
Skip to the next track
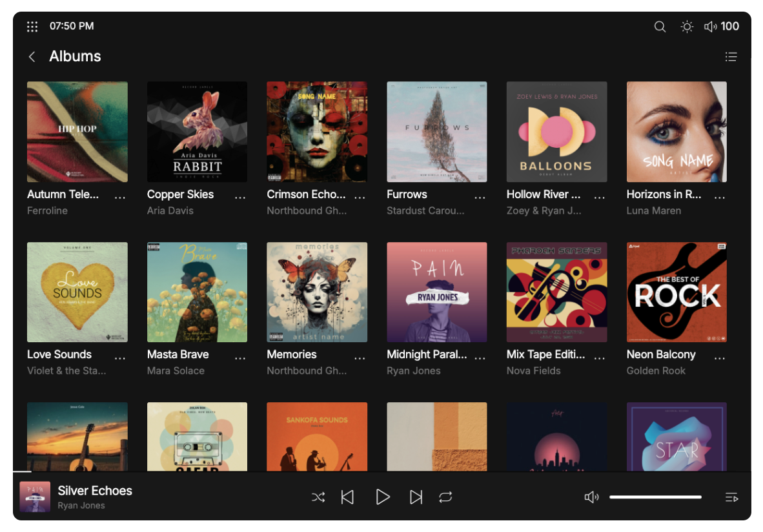[416, 497]
